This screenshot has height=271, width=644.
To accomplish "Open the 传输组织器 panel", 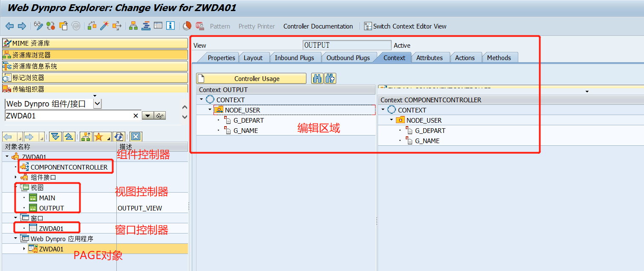I will [95, 89].
